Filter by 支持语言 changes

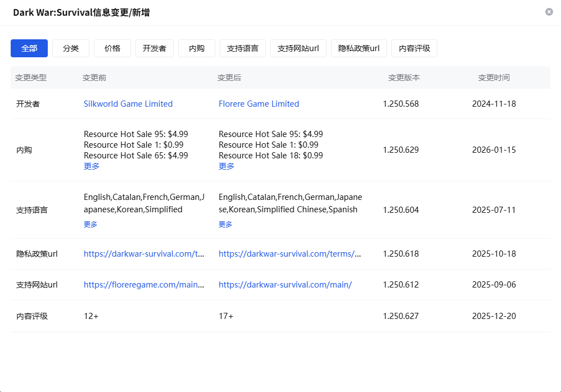coord(242,48)
